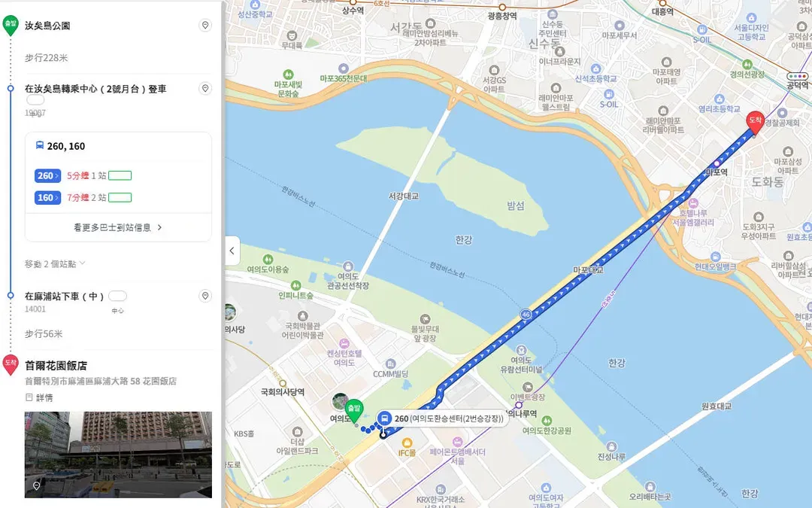This screenshot has width=812, height=508.
Task: Click location pin beside 在麻浦站下車
Action: (205, 296)
